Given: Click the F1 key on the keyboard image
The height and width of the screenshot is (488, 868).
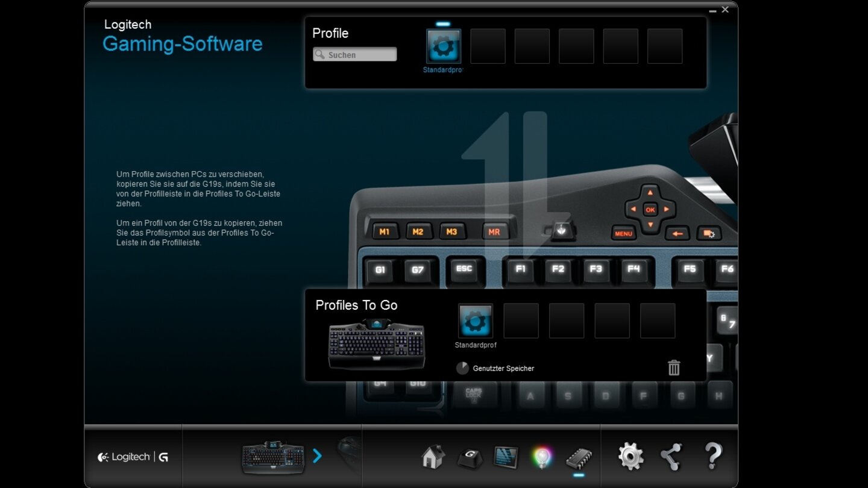Looking at the screenshot, I should click(521, 269).
